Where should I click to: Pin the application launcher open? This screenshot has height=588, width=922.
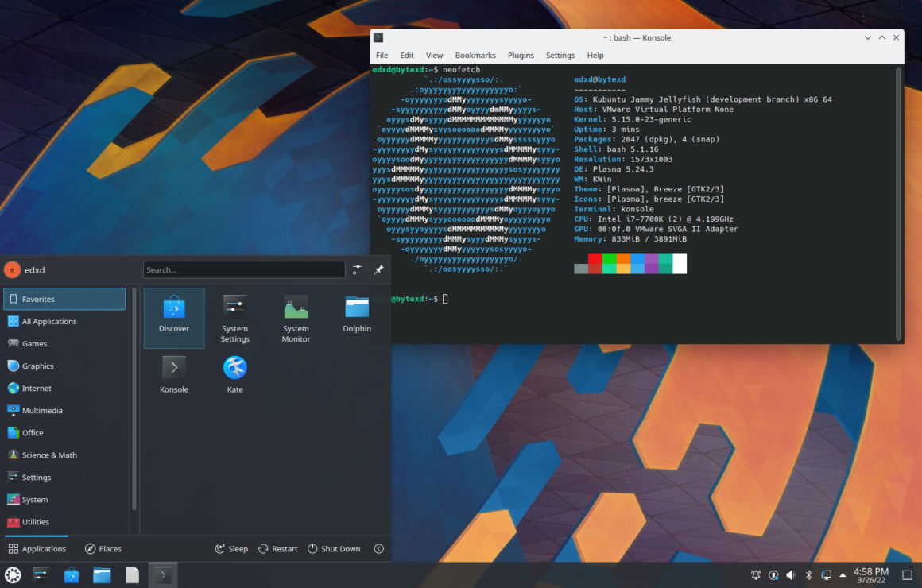point(378,269)
